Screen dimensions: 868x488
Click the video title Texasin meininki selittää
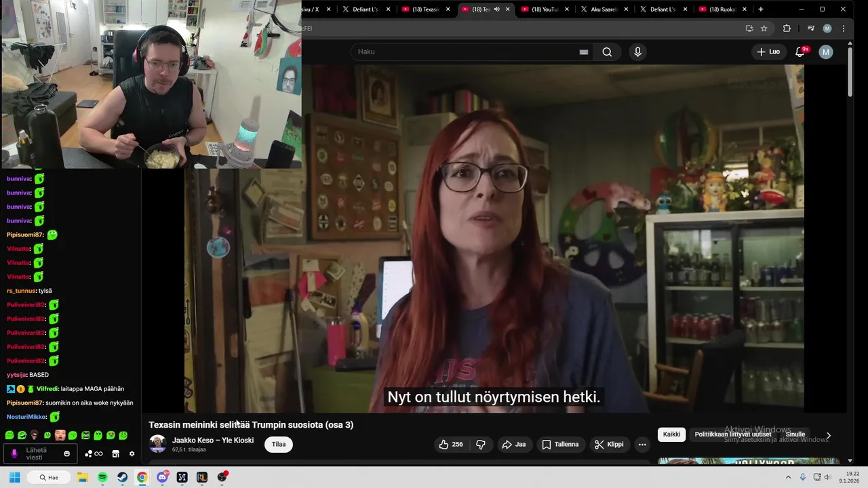tap(251, 425)
